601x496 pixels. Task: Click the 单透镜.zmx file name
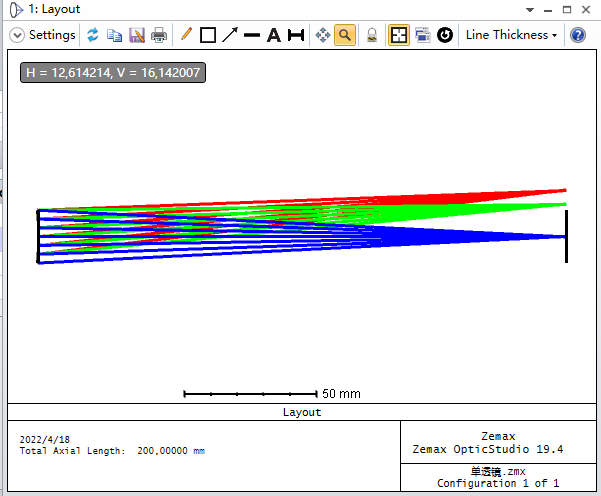click(x=498, y=471)
